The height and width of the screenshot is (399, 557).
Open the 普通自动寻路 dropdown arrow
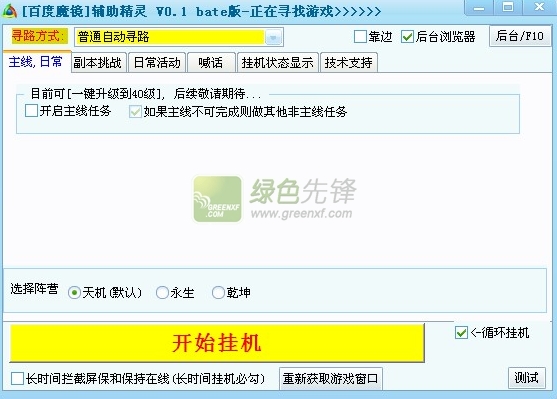273,37
